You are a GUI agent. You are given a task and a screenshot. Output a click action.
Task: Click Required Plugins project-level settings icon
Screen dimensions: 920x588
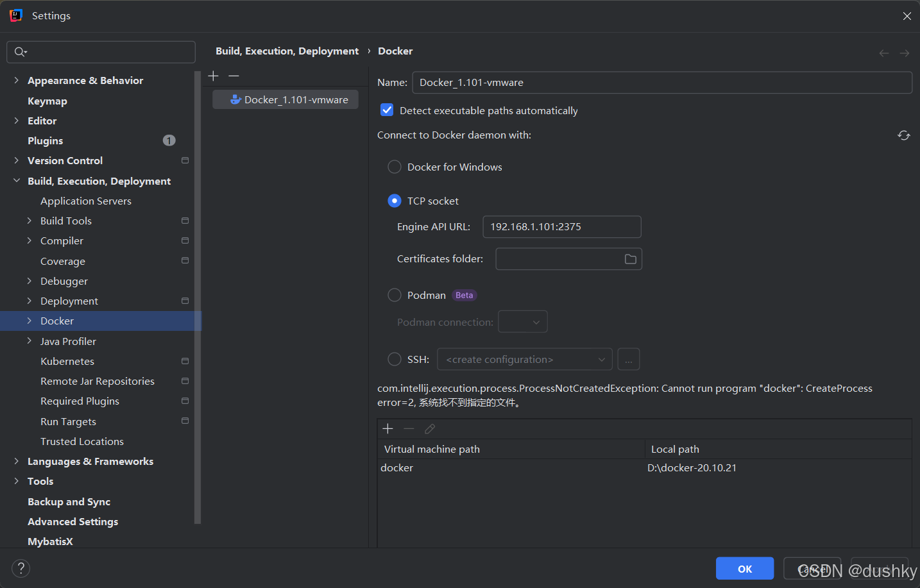pyautogui.click(x=185, y=401)
